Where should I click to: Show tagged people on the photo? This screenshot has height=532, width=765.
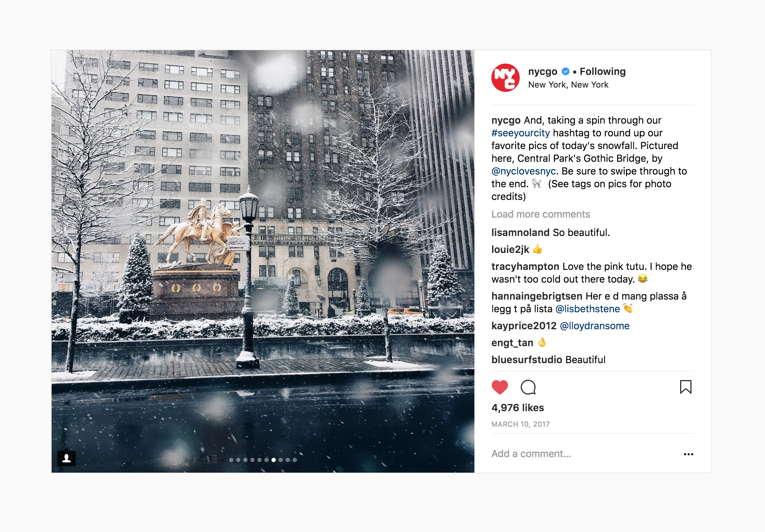[x=66, y=458]
